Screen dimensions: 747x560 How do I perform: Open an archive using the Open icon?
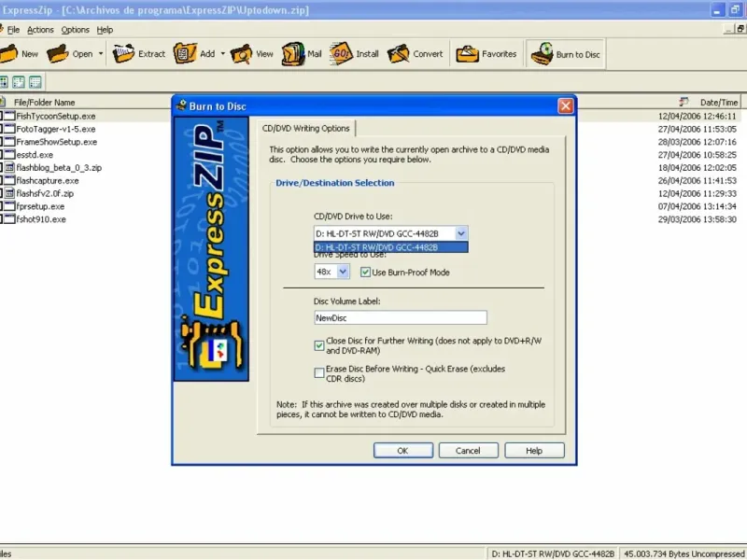coord(58,54)
